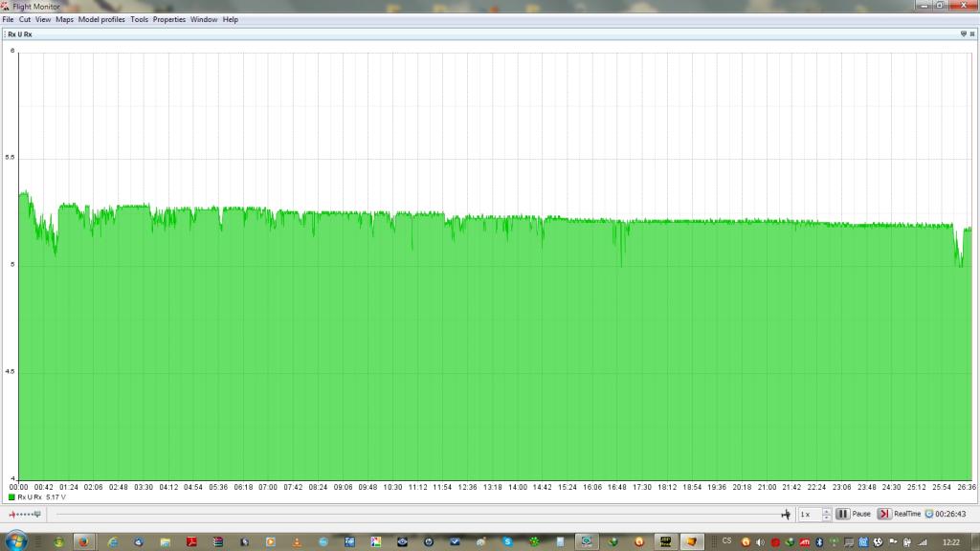Viewport: 980px width, 551px height.
Task: Click the CS language indicator
Action: [727, 540]
